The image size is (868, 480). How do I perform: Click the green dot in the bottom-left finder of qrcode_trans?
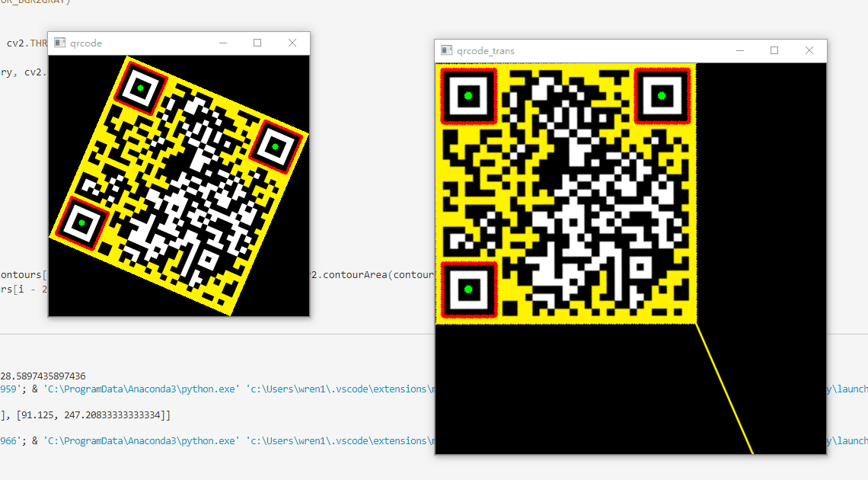pyautogui.click(x=468, y=289)
